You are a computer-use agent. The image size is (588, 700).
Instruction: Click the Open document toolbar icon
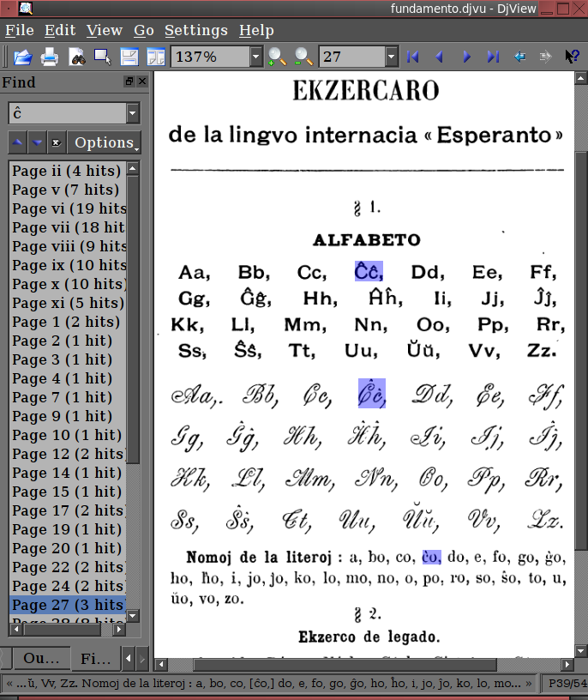click(x=22, y=57)
